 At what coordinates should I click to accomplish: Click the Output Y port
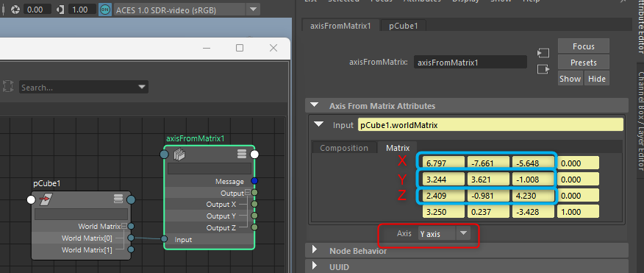pyautogui.click(x=254, y=216)
